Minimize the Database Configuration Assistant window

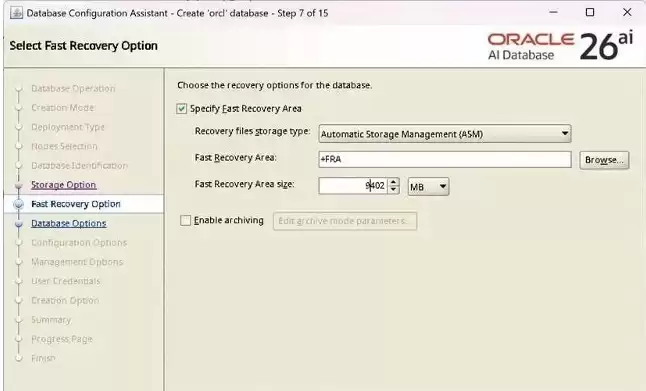(553, 12)
